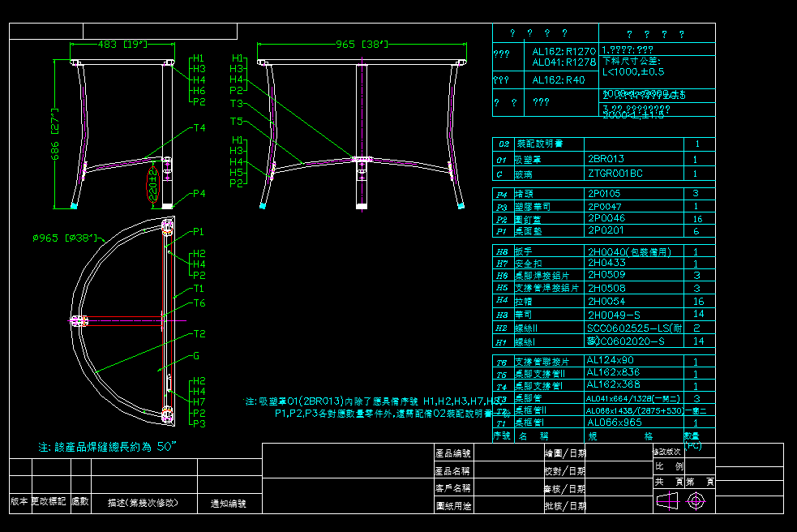Click the 批核/日期 label

tap(565, 506)
